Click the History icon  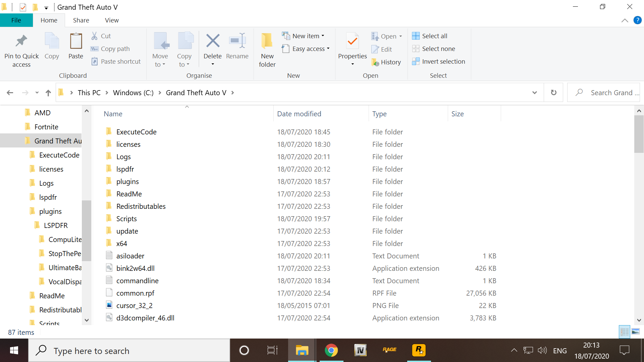point(375,62)
